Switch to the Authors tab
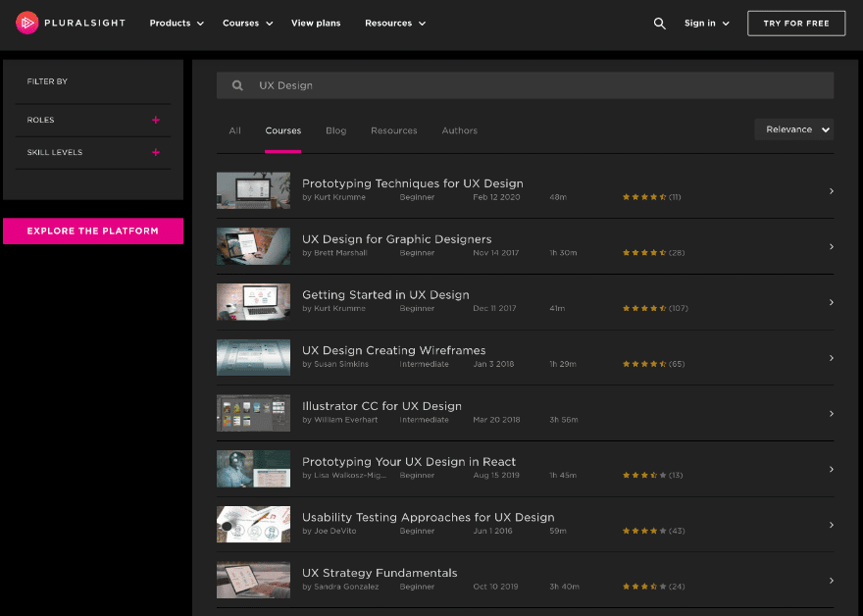The image size is (863, 616). click(459, 129)
